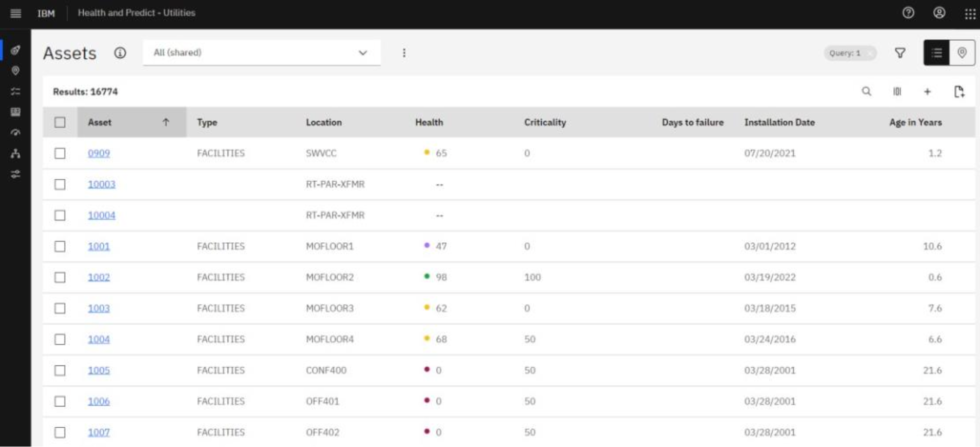Image resolution: width=980 pixels, height=447 pixels.
Task: Open the hierarchy tree sidebar icon
Action: coord(15,154)
